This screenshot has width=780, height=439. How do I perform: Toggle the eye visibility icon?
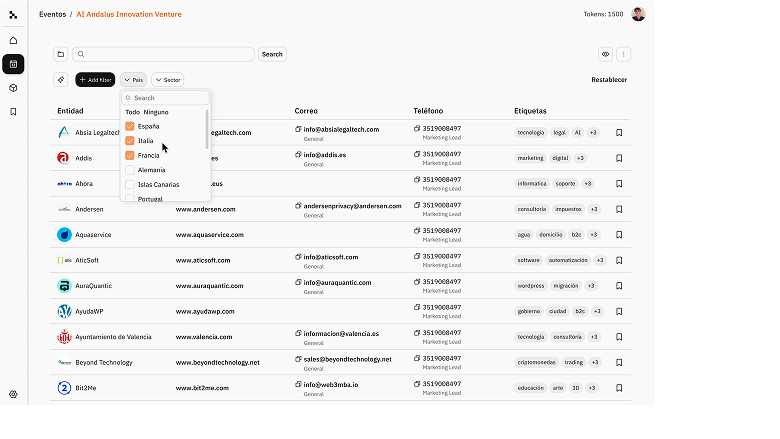605,54
